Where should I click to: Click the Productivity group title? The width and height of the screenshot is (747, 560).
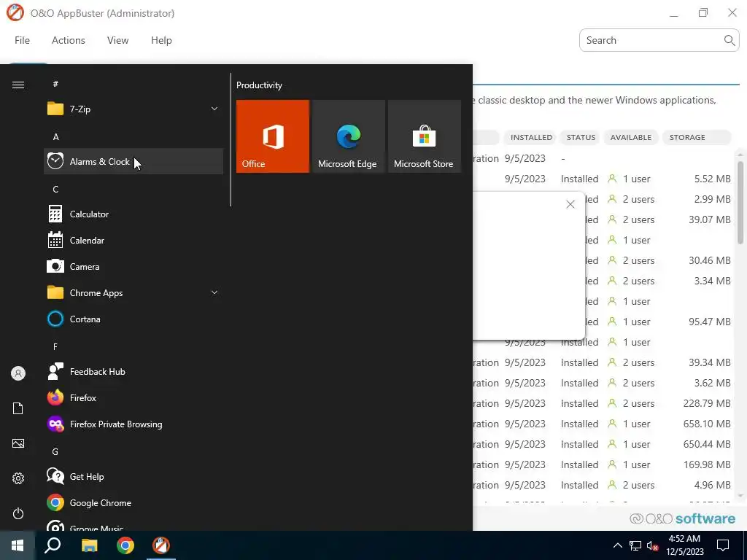pyautogui.click(x=259, y=85)
